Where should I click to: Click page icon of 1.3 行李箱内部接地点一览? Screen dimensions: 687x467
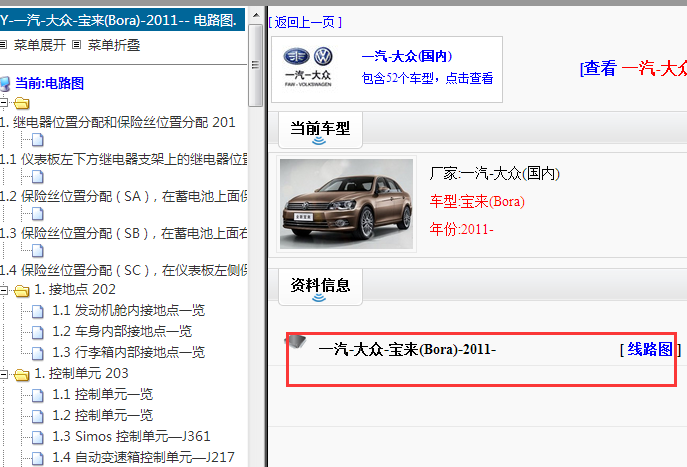click(x=38, y=354)
